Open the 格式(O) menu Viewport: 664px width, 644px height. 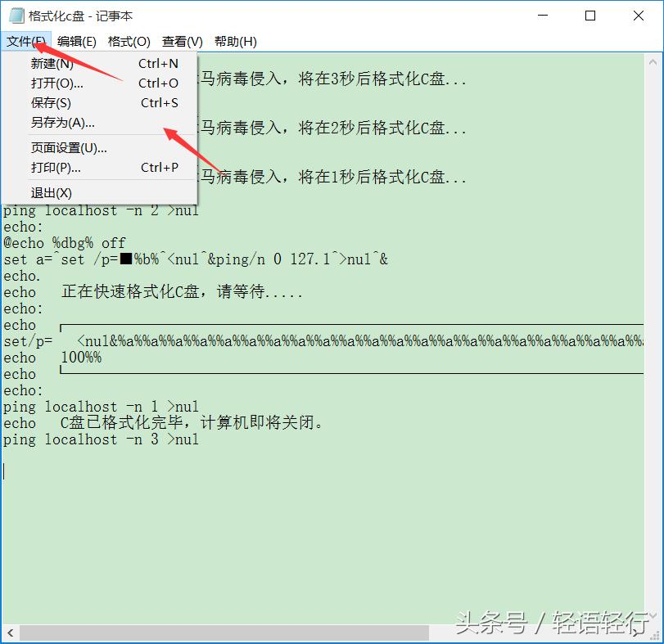click(129, 41)
